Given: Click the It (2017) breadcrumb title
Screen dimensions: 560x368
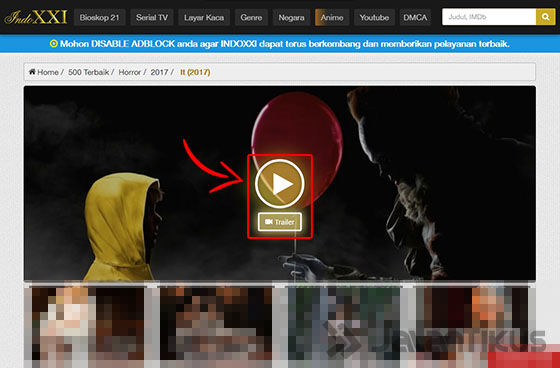Looking at the screenshot, I should (x=195, y=72).
